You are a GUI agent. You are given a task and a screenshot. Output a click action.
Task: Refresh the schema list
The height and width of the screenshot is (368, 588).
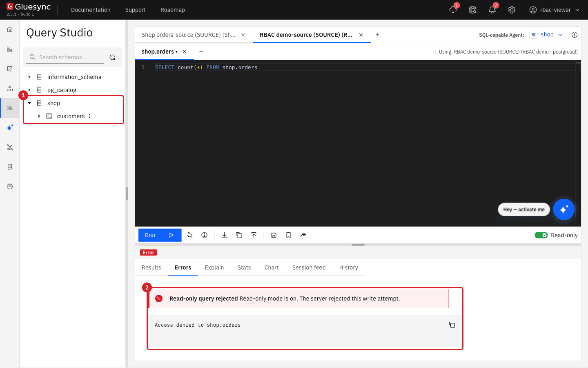[x=112, y=57]
